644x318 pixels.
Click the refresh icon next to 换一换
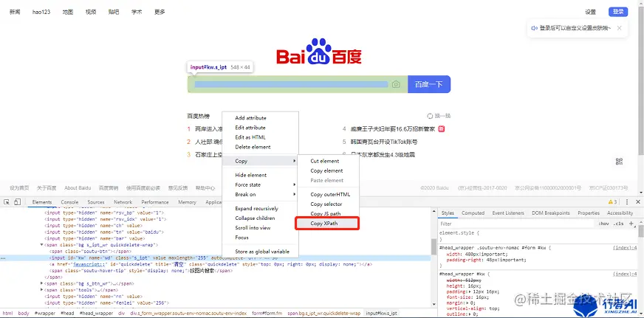point(430,116)
